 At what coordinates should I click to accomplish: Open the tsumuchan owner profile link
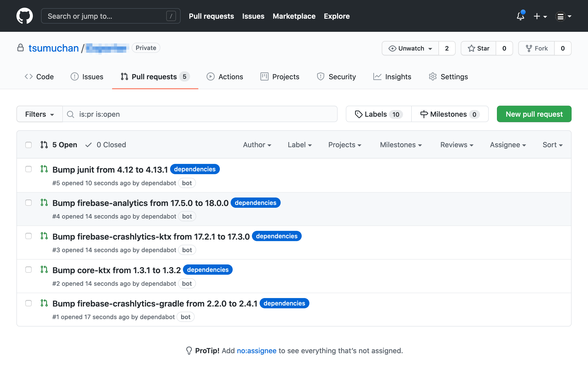(53, 48)
